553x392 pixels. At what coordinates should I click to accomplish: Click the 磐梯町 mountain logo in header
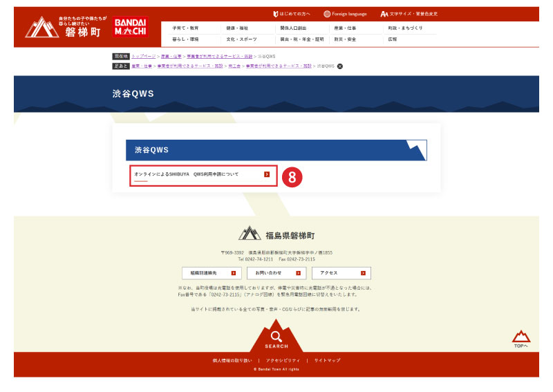pyautogui.click(x=64, y=27)
